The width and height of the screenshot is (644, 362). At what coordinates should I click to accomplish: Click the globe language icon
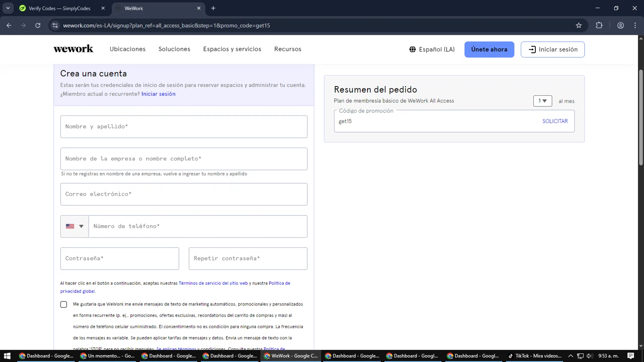[413, 49]
